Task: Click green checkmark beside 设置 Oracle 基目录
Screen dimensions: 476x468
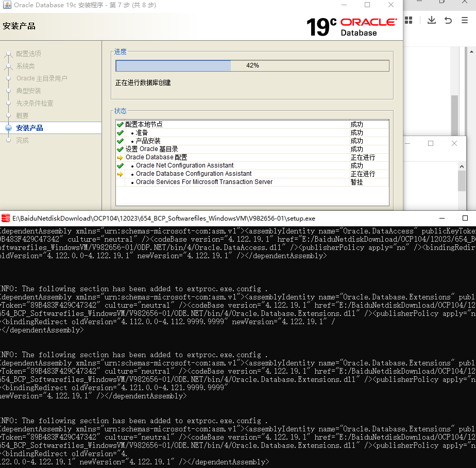Action: pyautogui.click(x=120, y=149)
